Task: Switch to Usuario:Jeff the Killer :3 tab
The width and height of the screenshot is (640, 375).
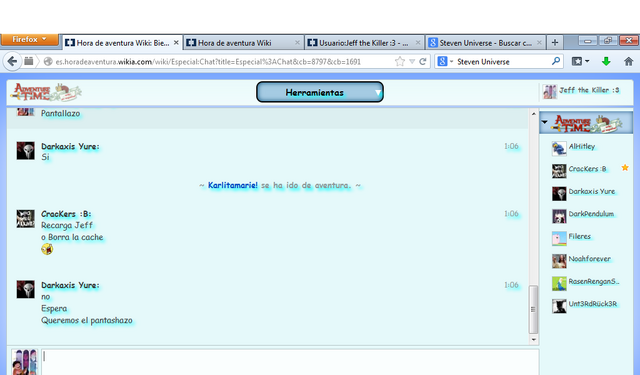Action: pos(364,42)
